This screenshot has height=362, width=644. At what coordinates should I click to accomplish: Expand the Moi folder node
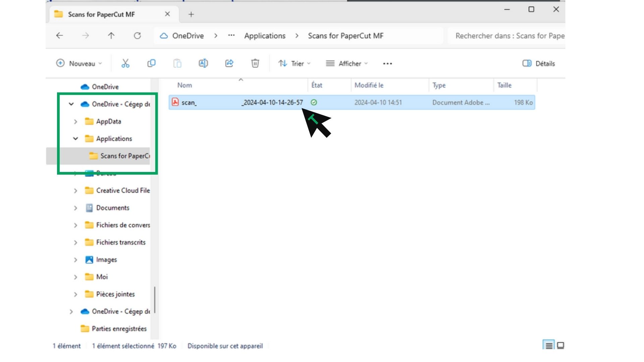[x=75, y=277]
